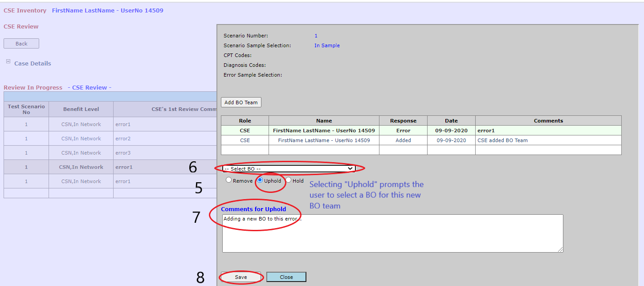Close the scenario review panel

click(286, 277)
